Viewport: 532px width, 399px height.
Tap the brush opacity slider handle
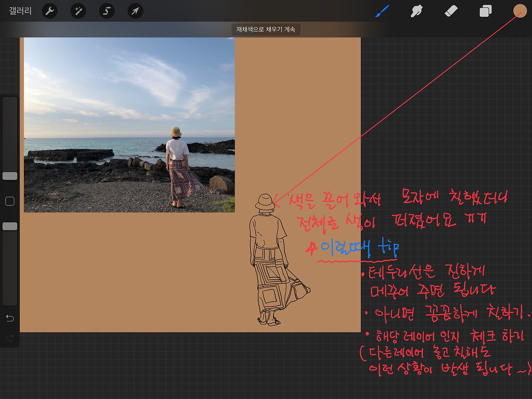[10, 226]
